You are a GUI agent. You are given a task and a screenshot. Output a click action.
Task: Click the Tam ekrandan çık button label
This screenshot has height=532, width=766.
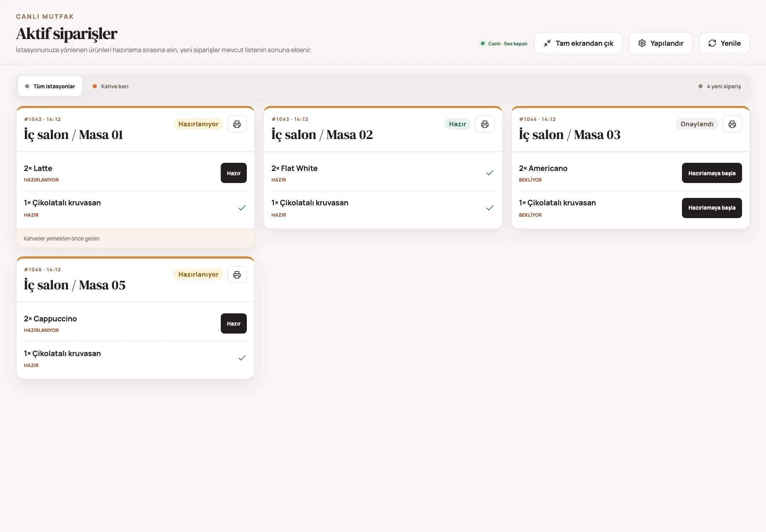[584, 43]
